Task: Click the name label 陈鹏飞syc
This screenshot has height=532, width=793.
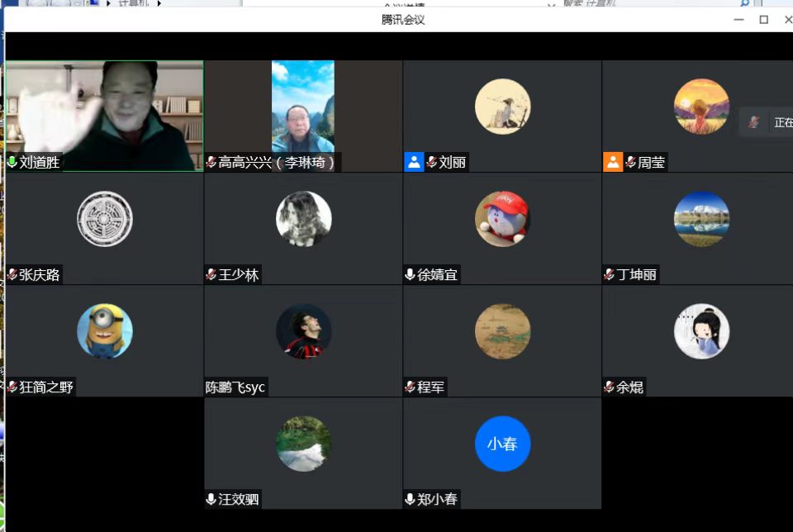Action: pos(235,387)
